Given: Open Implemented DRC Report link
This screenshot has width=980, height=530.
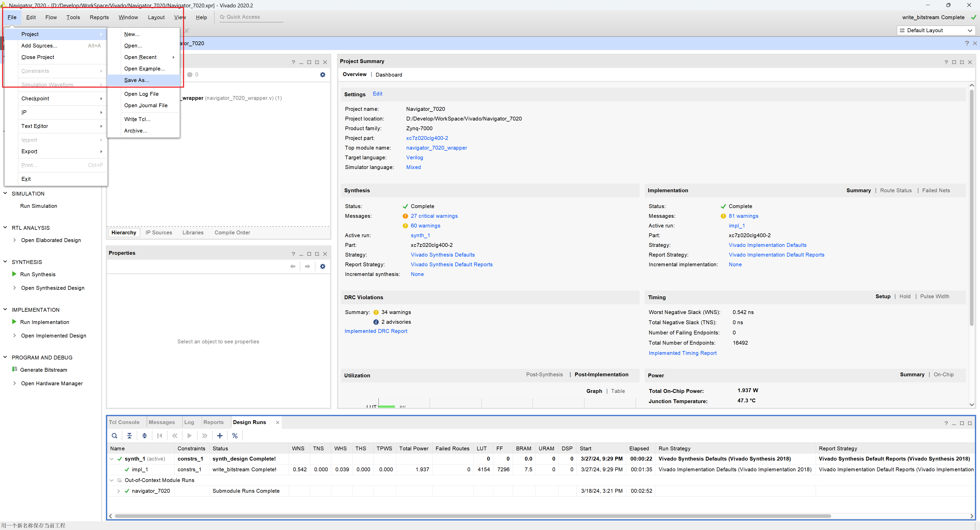Looking at the screenshot, I should [376, 331].
